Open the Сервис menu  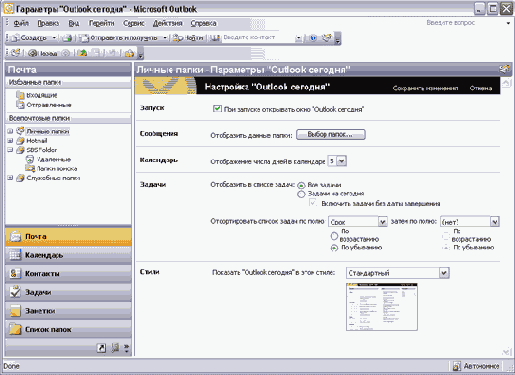coord(134,23)
